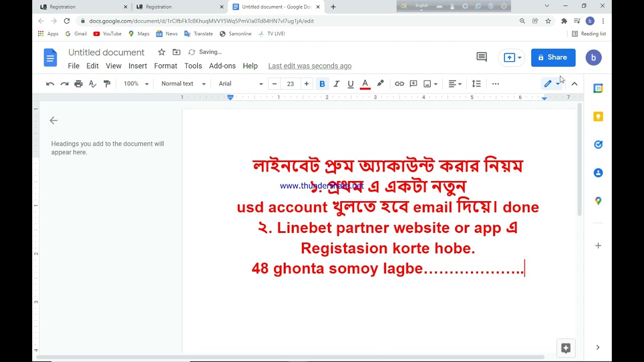Screen dimensions: 644x362
Task: Open the Gmail bookmark
Action: [76, 34]
